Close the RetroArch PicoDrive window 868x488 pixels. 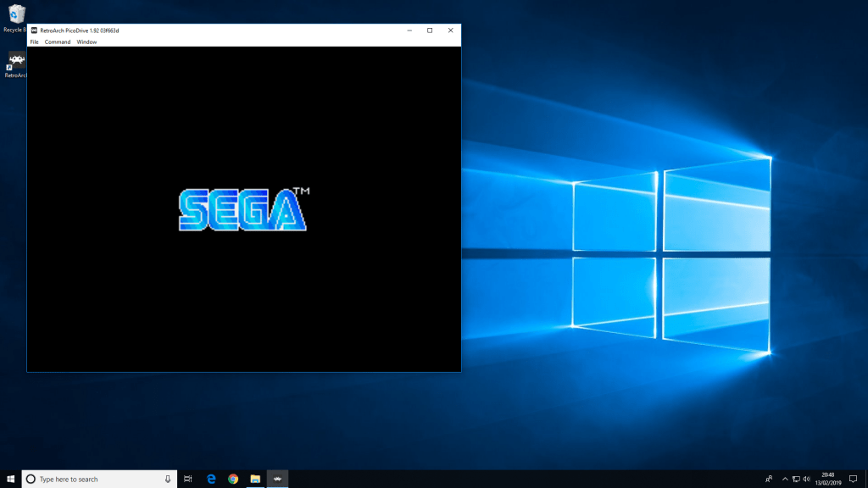[451, 30]
